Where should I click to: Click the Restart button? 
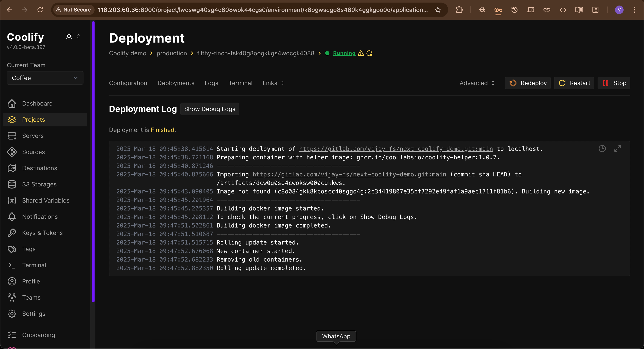click(x=574, y=83)
